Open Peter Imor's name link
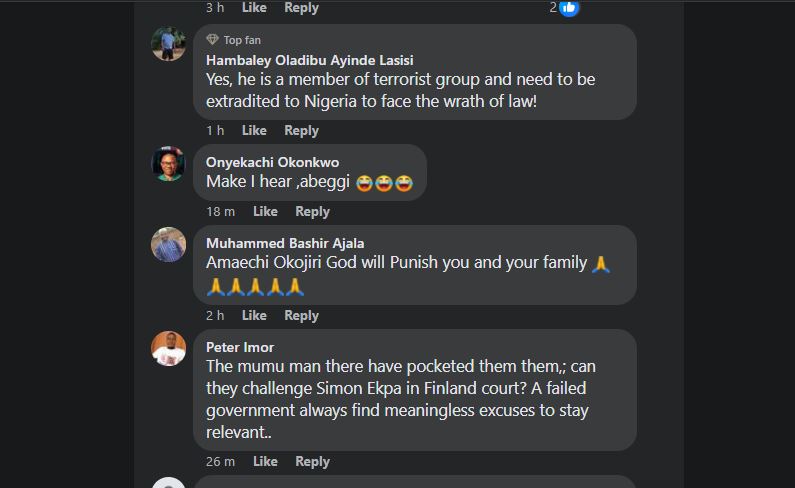 pos(240,347)
